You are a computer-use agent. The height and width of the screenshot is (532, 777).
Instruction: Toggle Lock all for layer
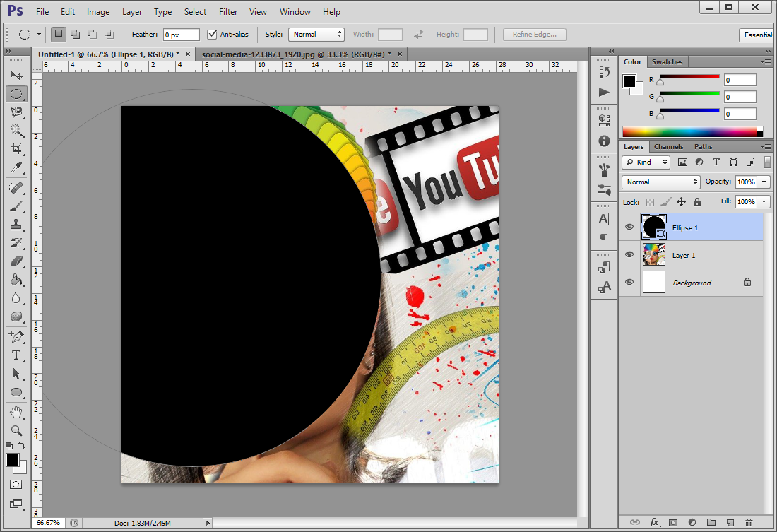click(x=696, y=202)
